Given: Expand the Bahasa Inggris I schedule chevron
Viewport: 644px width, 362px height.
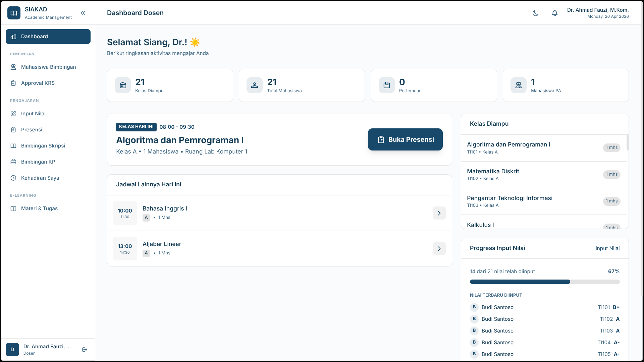Looking at the screenshot, I should click(439, 213).
